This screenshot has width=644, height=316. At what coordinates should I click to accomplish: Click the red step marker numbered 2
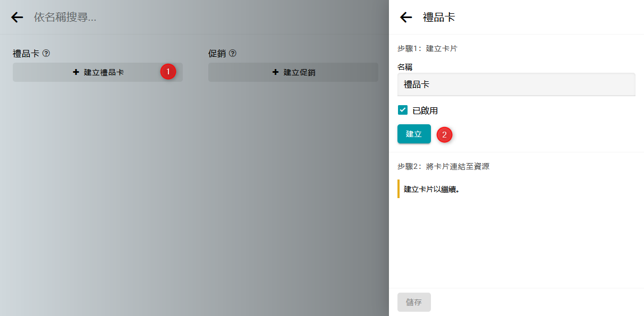point(444,134)
